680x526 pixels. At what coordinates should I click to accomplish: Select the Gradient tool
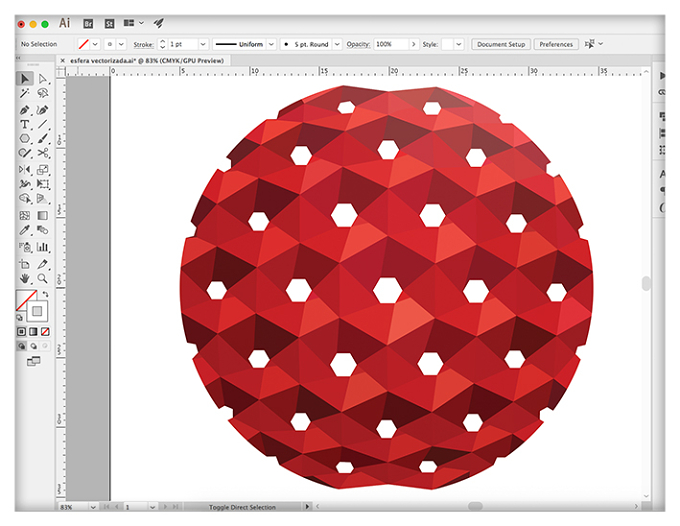[42, 216]
